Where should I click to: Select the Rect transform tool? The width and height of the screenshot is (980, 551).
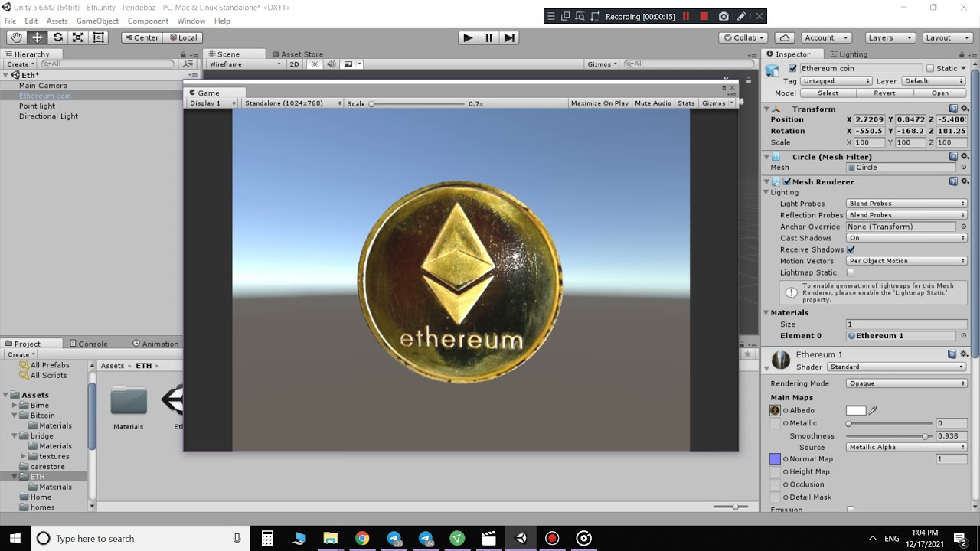click(x=99, y=37)
